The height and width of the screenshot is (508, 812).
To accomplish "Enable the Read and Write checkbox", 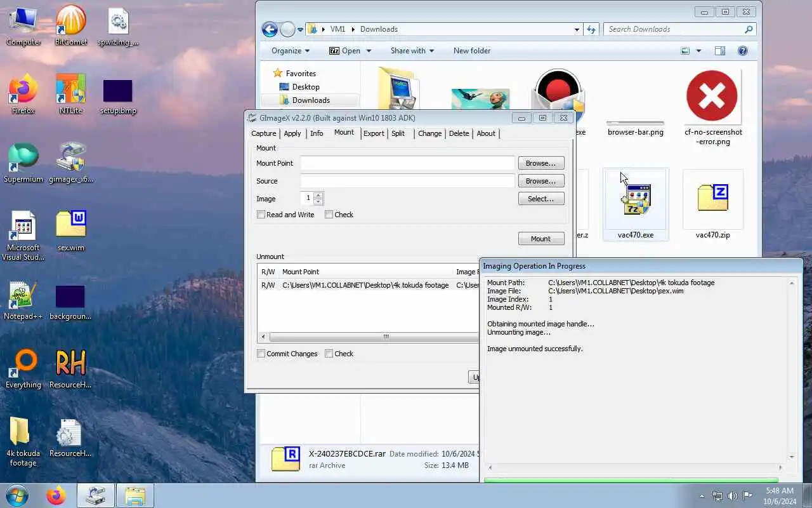I will pos(261,215).
